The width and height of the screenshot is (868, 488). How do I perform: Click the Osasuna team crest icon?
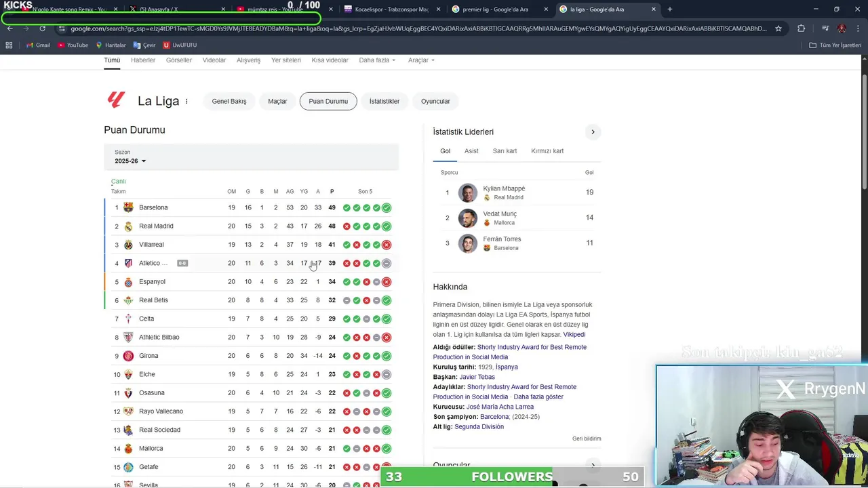(128, 393)
